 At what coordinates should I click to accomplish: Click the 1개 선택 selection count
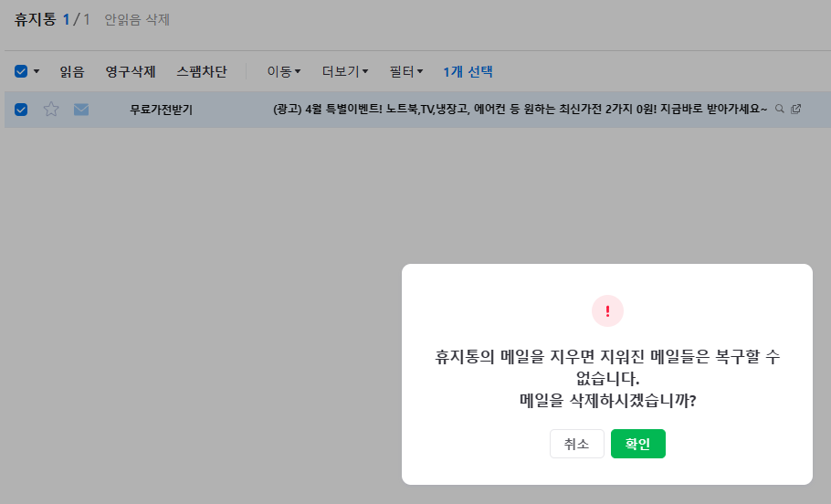coord(468,71)
